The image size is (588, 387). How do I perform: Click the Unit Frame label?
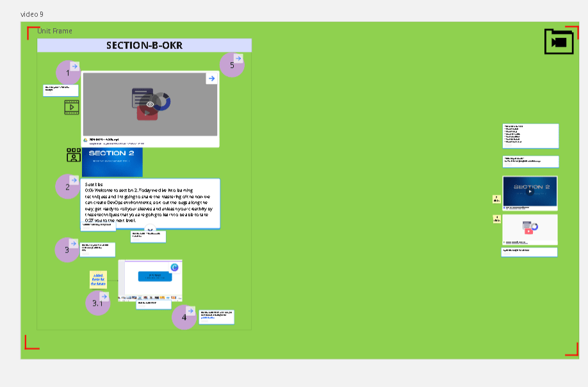point(54,31)
